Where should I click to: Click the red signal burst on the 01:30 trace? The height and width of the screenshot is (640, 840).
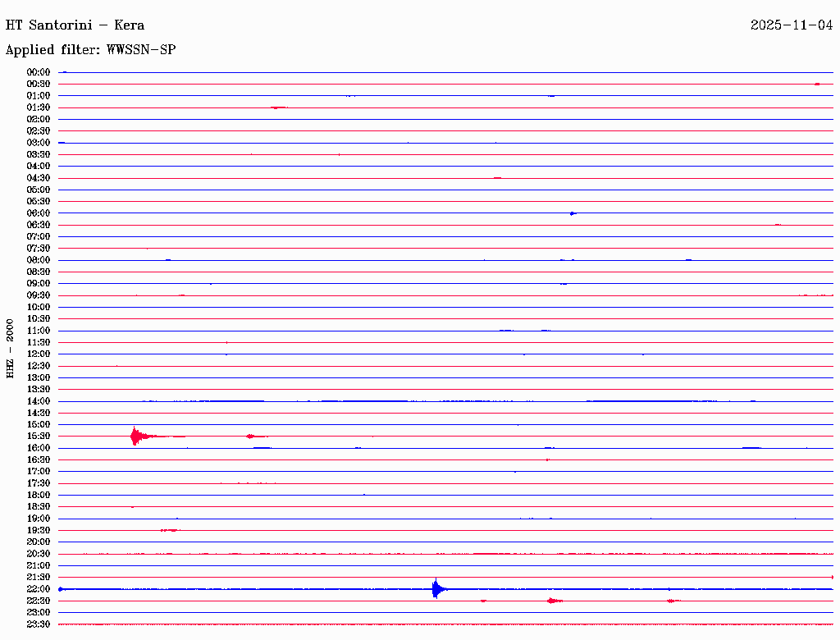pos(279,107)
